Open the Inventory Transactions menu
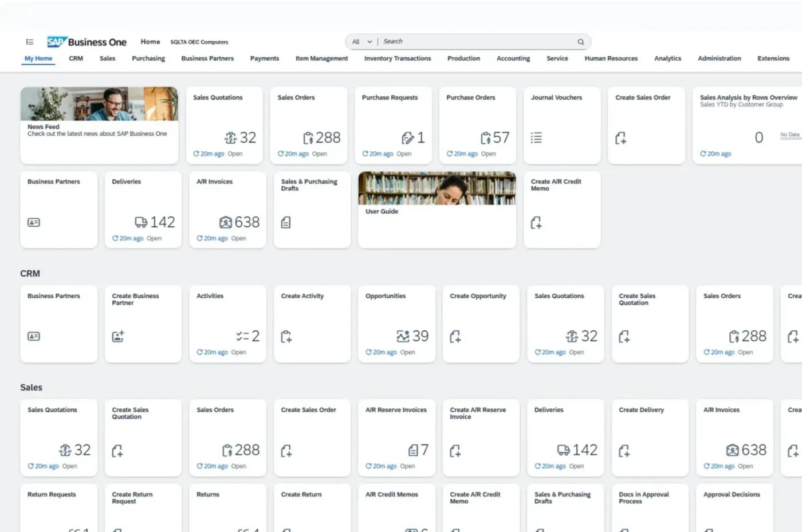The image size is (802, 532). tap(398, 58)
